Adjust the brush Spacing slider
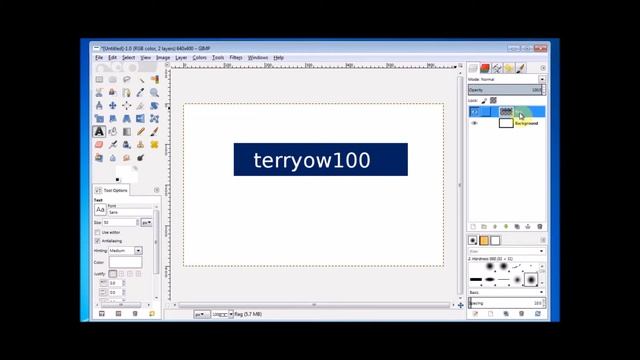This screenshot has height=360, width=640. (506, 303)
